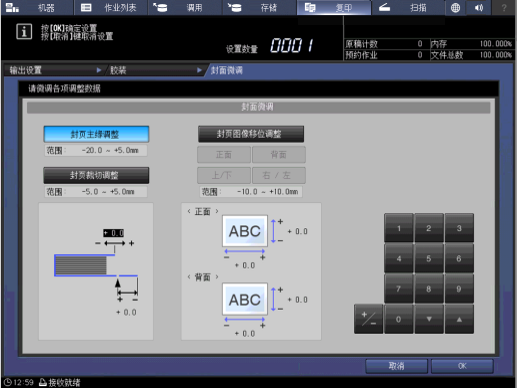Decrease value with the down arrow key
Image resolution: width=517 pixels, height=388 pixels.
point(429,319)
